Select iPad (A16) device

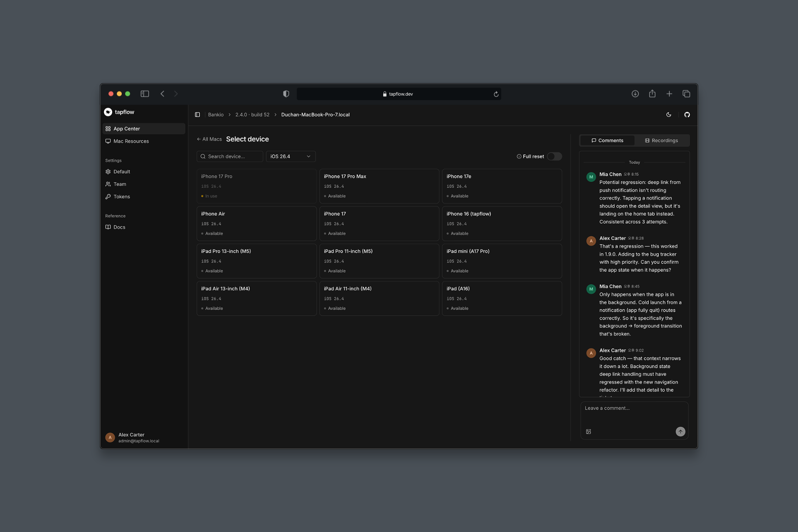[x=502, y=298]
